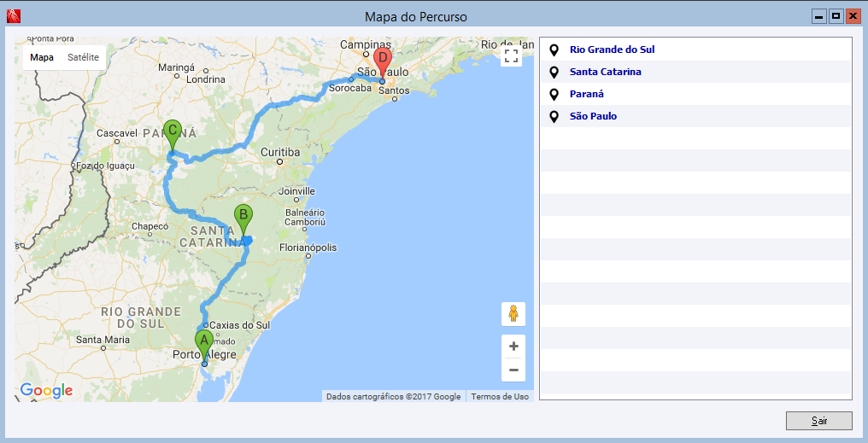Click map marker B in Santa Catarina
Viewport: 868px width, 443px height.
click(x=243, y=219)
